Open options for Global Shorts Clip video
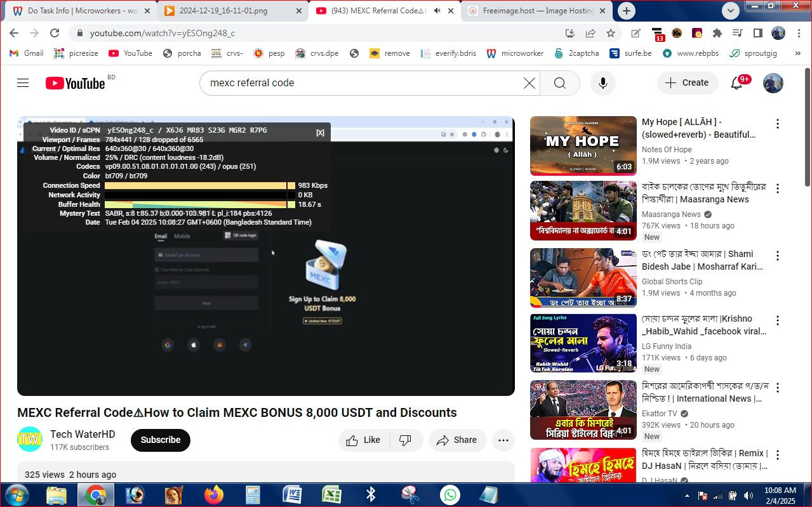The height and width of the screenshot is (507, 812). 777,256
